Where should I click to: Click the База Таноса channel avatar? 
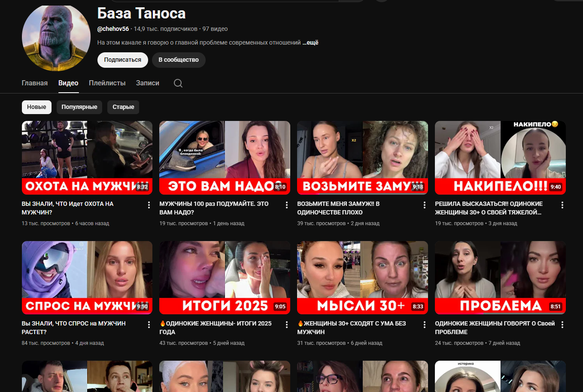click(x=56, y=37)
